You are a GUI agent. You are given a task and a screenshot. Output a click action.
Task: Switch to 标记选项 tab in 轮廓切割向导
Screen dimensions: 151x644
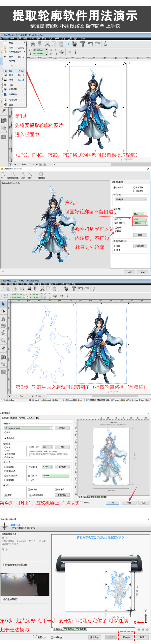click(30, 418)
